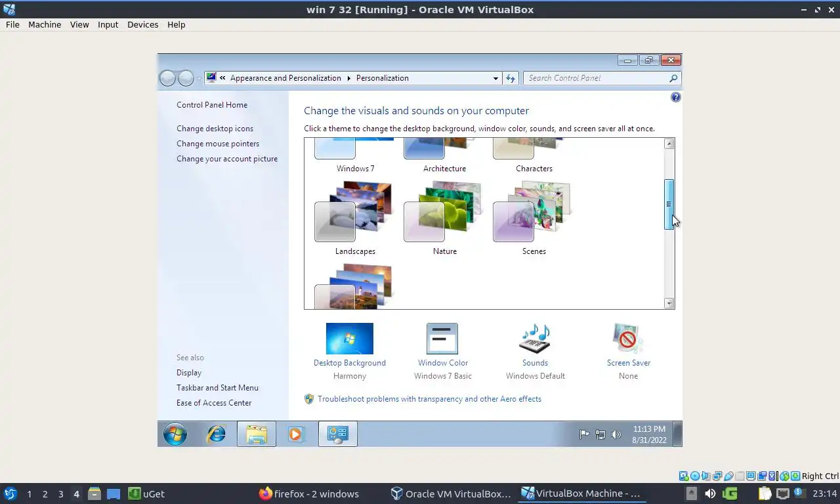The width and height of the screenshot is (840, 504).
Task: Click Change your account picture link
Action: point(227,159)
